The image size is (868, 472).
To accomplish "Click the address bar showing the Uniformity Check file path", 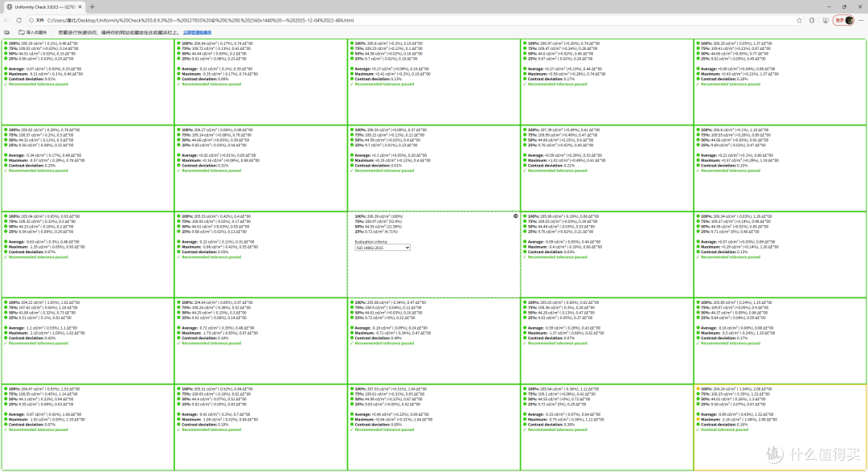I will (416, 20).
